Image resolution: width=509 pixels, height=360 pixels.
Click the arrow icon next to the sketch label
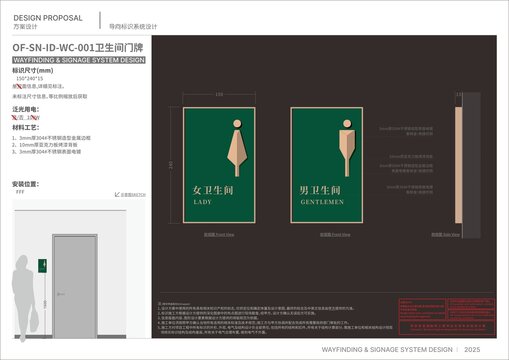(x=117, y=194)
